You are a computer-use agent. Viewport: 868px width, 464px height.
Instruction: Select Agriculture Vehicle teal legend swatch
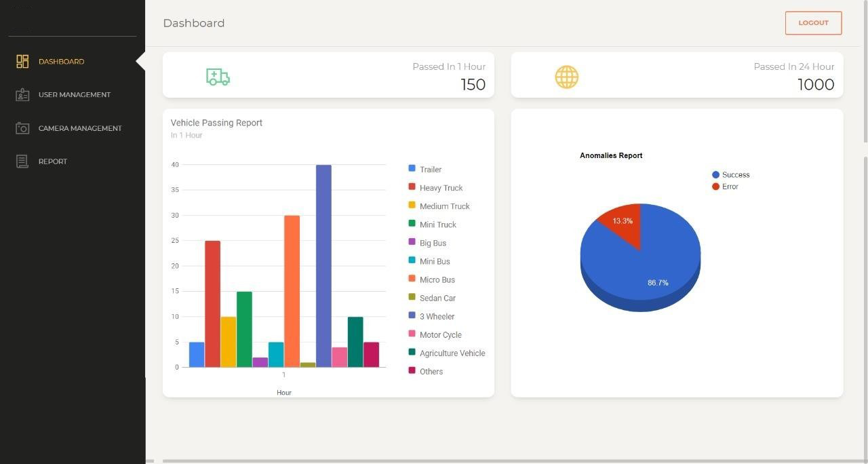(412, 351)
